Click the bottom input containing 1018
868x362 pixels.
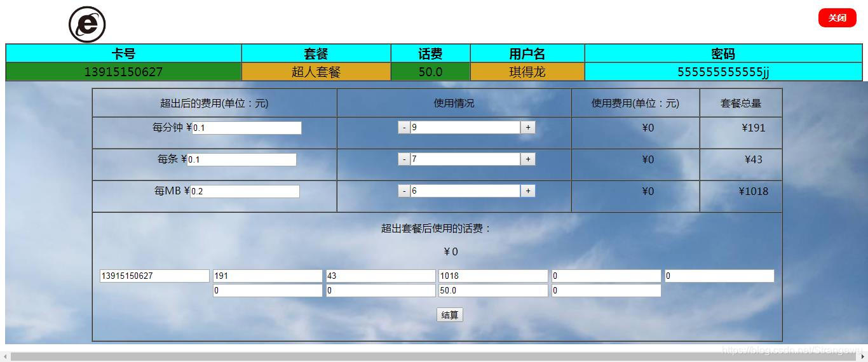coord(493,276)
